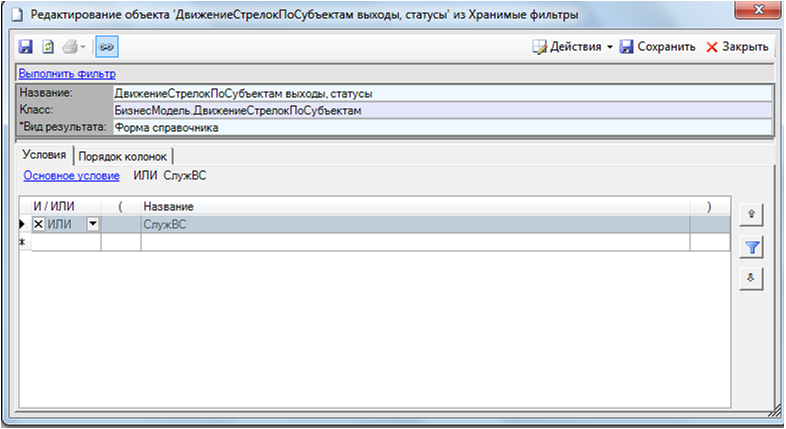Toggle the chain link icon button
The height and width of the screenshot is (429, 786).
click(x=106, y=47)
